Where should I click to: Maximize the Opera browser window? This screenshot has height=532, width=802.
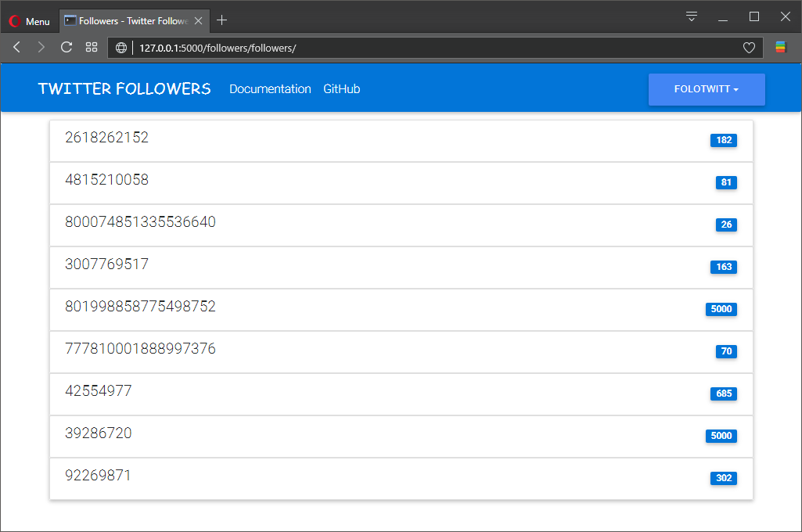point(754,17)
